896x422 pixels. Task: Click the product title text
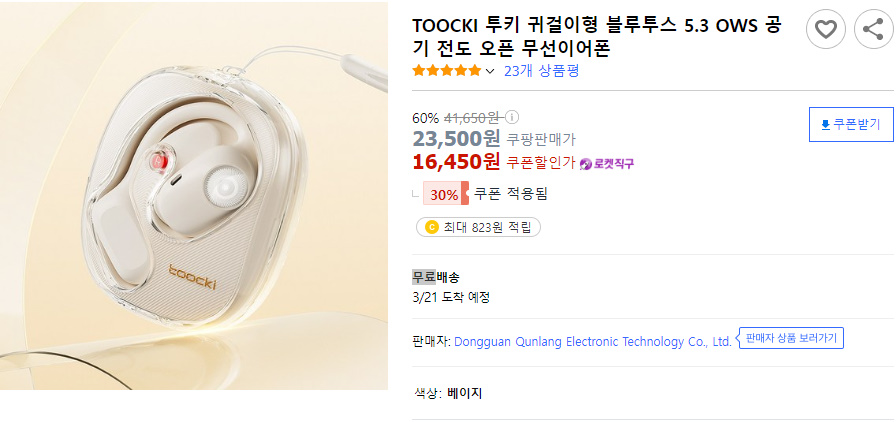[x=597, y=38]
